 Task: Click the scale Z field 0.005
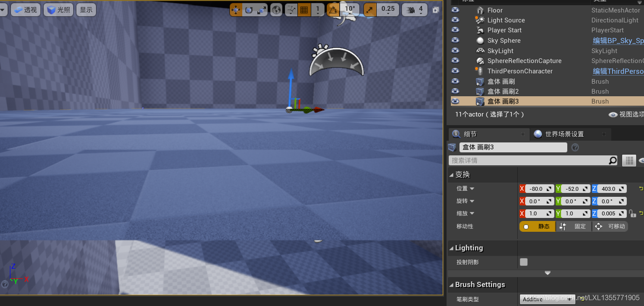[x=612, y=213]
